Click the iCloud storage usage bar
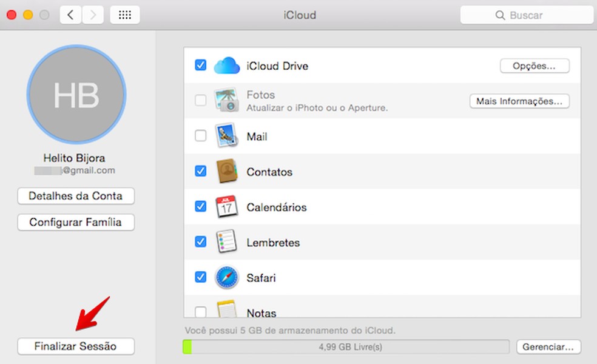Image resolution: width=597 pixels, height=364 pixels. pyautogui.click(x=345, y=346)
